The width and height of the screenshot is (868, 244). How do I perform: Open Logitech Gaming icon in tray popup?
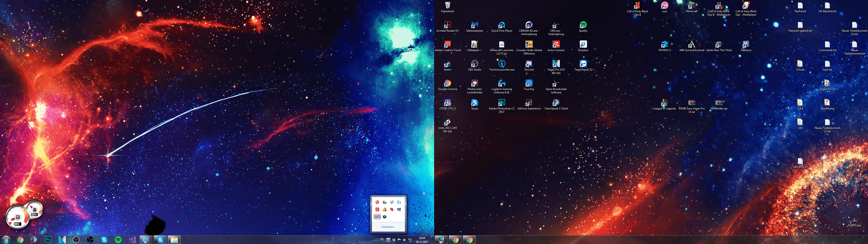point(399,202)
